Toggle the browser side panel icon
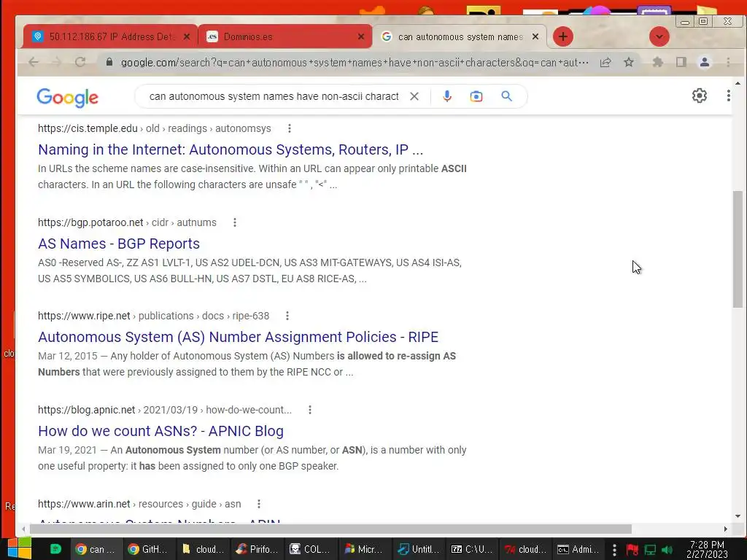This screenshot has width=747, height=560. point(681,62)
